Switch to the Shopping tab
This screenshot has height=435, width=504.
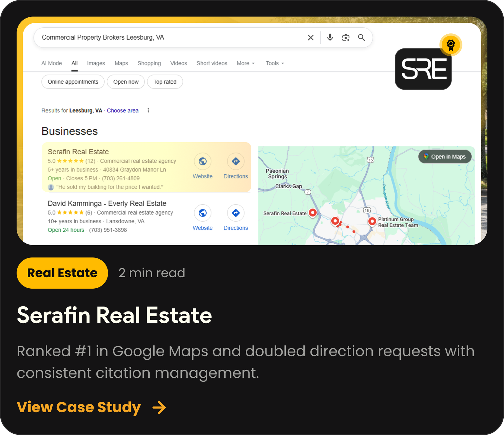[x=149, y=63]
